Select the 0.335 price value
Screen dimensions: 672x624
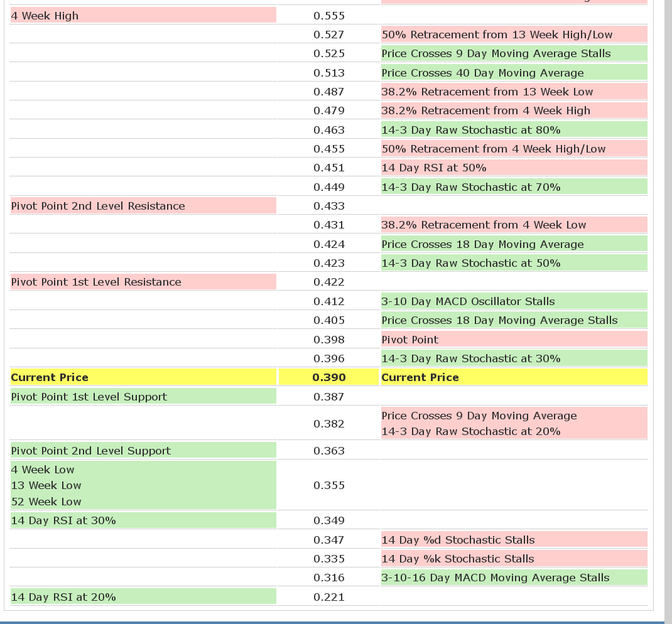(x=328, y=559)
